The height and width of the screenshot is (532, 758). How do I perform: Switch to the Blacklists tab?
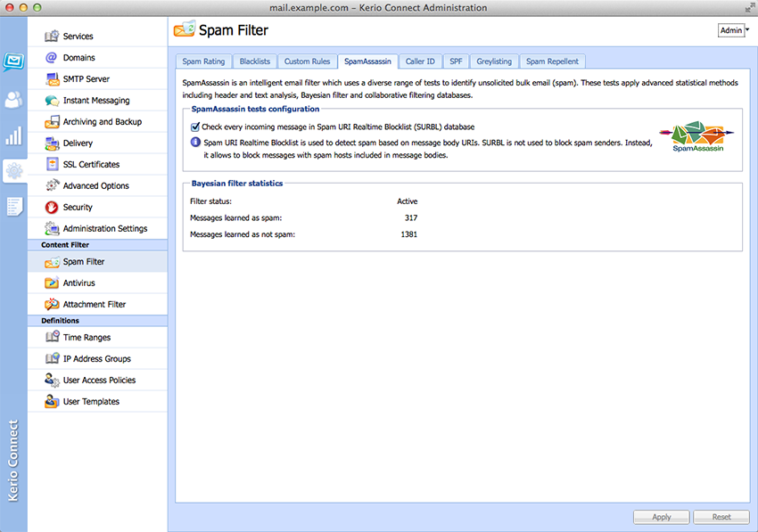click(254, 61)
